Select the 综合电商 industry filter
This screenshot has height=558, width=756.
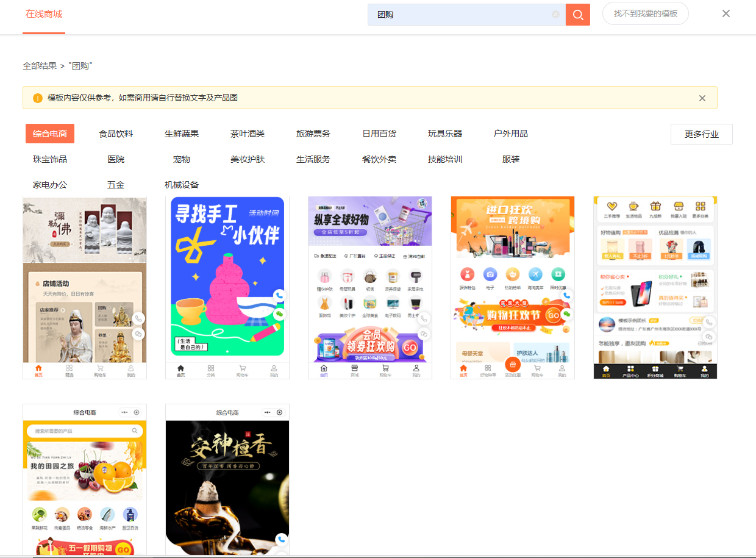[50, 134]
